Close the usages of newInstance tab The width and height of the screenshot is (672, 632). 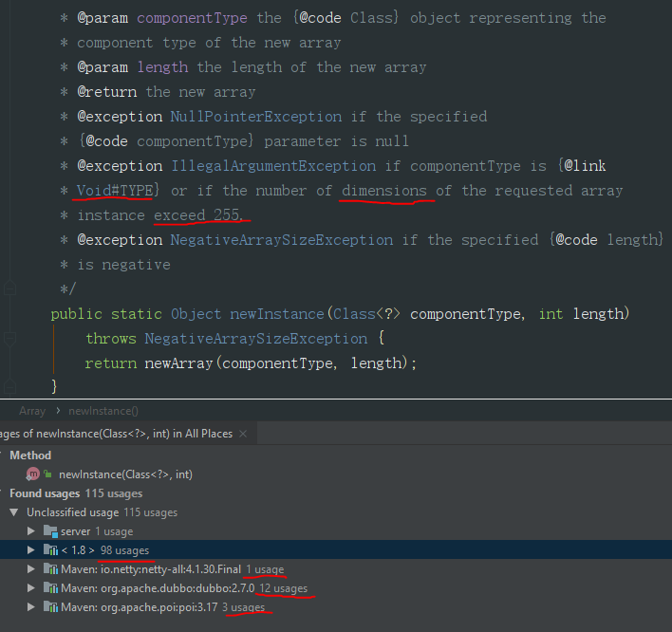pos(243,434)
